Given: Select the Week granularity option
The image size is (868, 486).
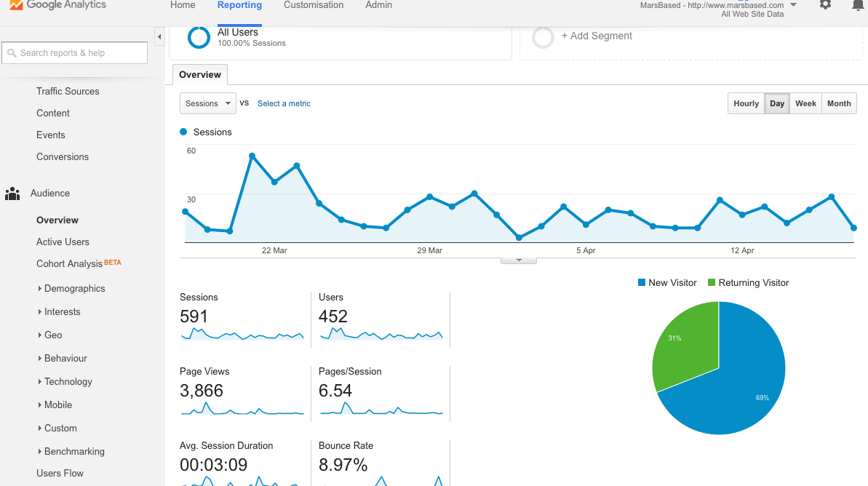Looking at the screenshot, I should [805, 103].
